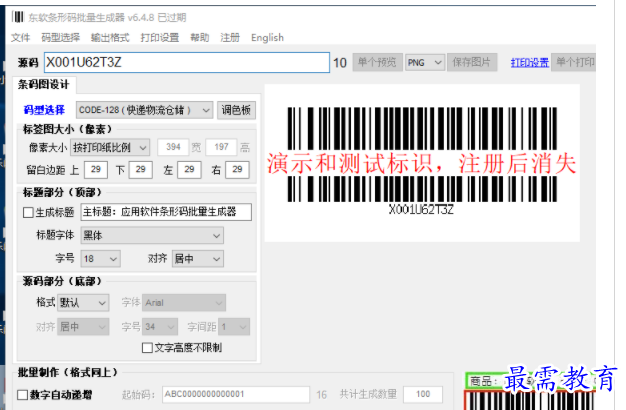
Task: Enable the 生成标题 checkbox
Action: pyautogui.click(x=28, y=212)
